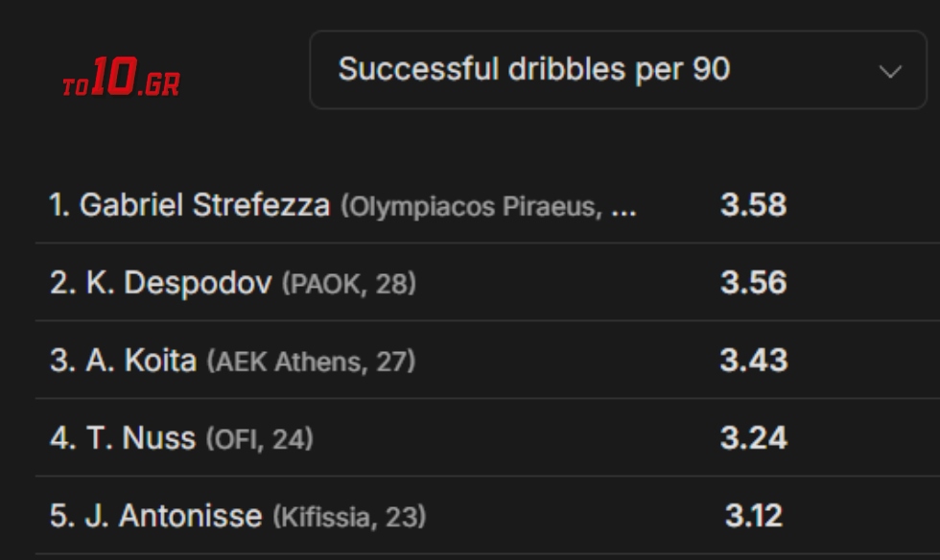This screenshot has height=560, width=940.
Task: Select the (Kifissia, 23) team label
Action: click(349, 517)
